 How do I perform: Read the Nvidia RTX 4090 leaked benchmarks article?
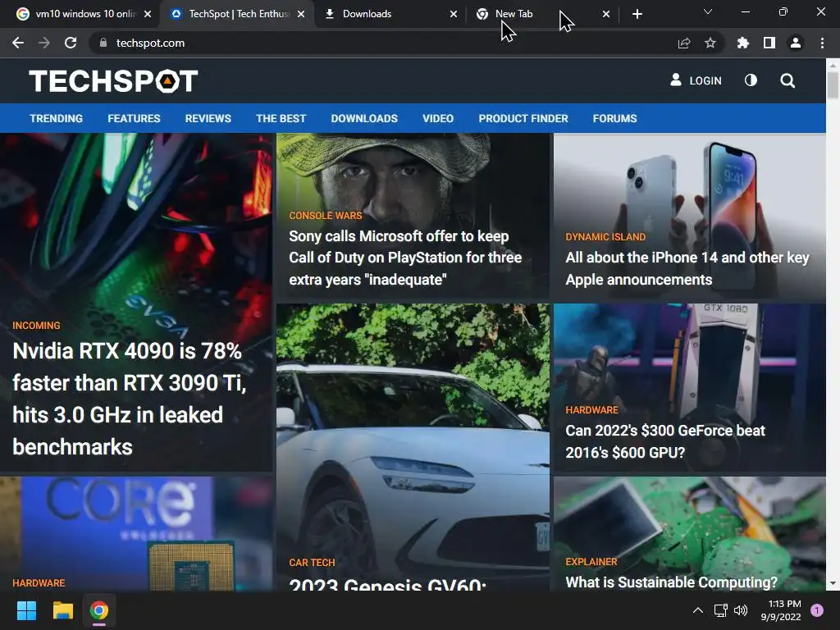(129, 399)
